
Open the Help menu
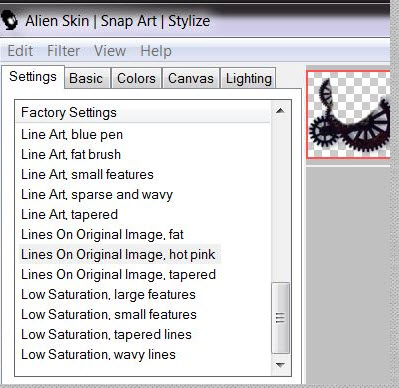tap(156, 51)
